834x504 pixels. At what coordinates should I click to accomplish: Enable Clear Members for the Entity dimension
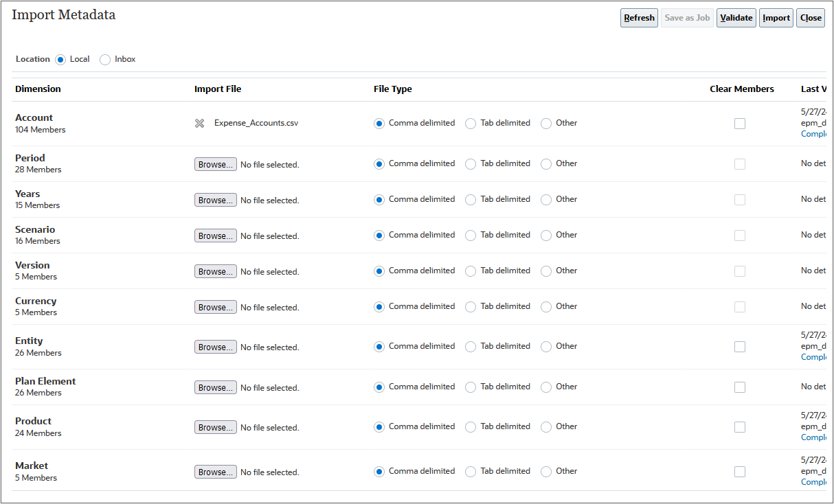(740, 347)
